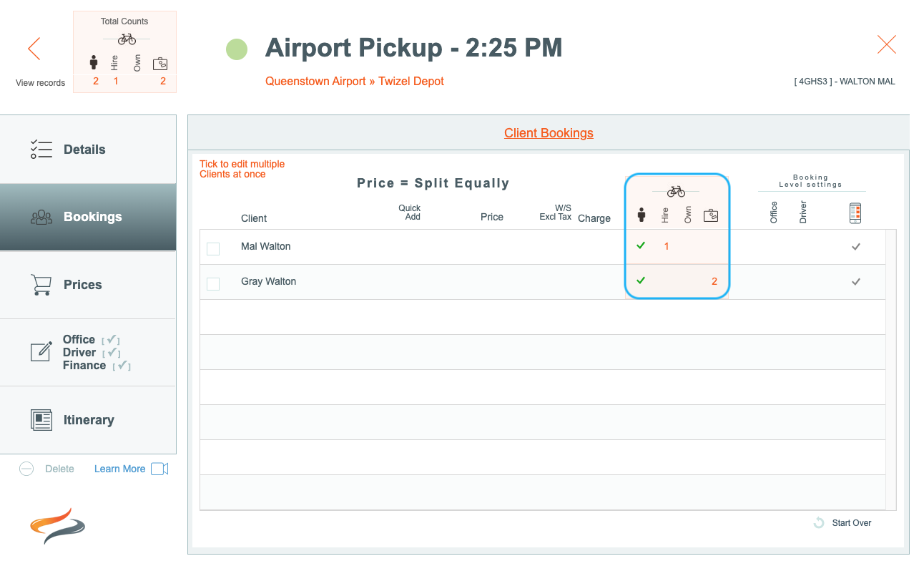Image resolution: width=924 pixels, height=566 pixels.
Task: Open the Details tab
Action: (x=88, y=150)
